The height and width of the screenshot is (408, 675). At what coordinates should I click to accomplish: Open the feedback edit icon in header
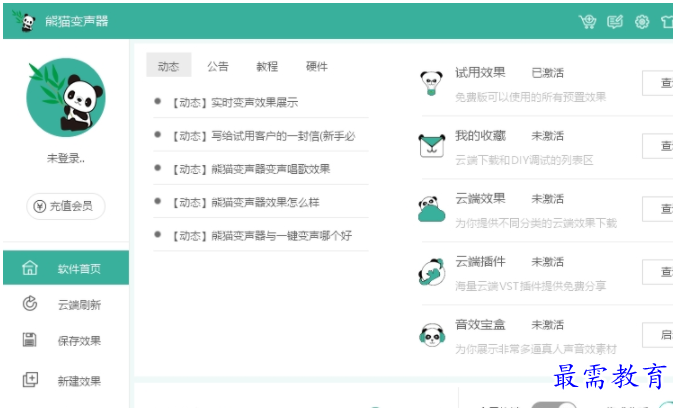point(615,21)
